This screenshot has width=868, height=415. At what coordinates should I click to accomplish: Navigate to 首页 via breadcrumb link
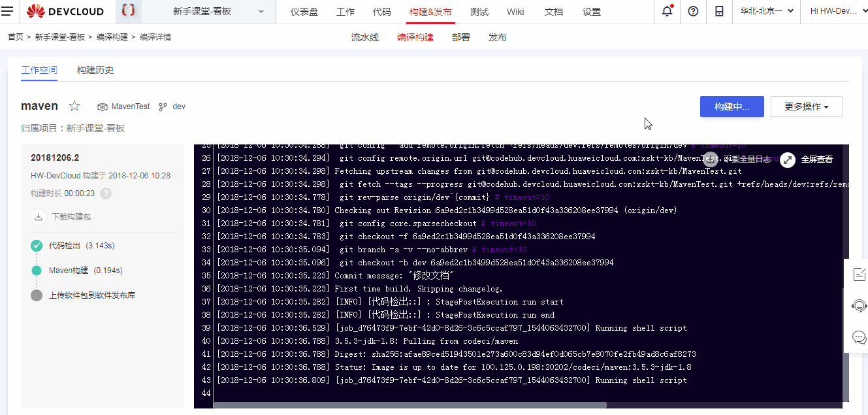tap(15, 37)
